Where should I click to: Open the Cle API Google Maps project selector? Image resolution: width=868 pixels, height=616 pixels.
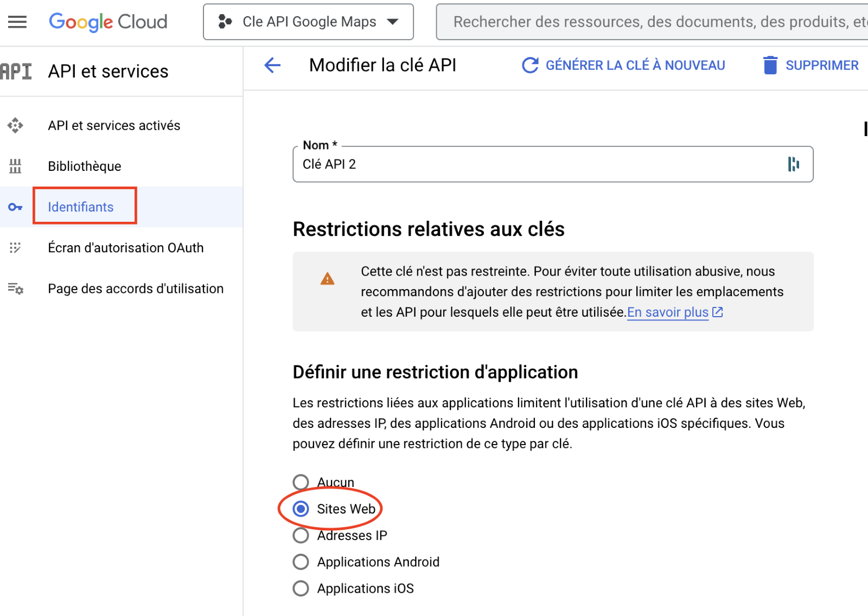[x=308, y=22]
